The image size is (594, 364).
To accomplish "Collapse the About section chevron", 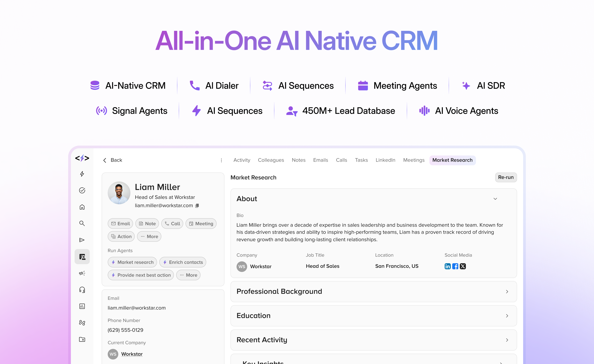I will click(x=495, y=199).
